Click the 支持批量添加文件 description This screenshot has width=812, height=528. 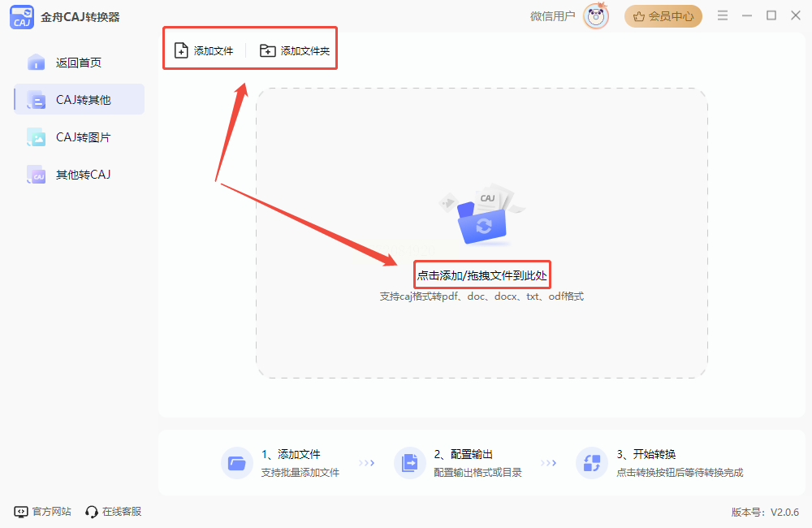[300, 473]
